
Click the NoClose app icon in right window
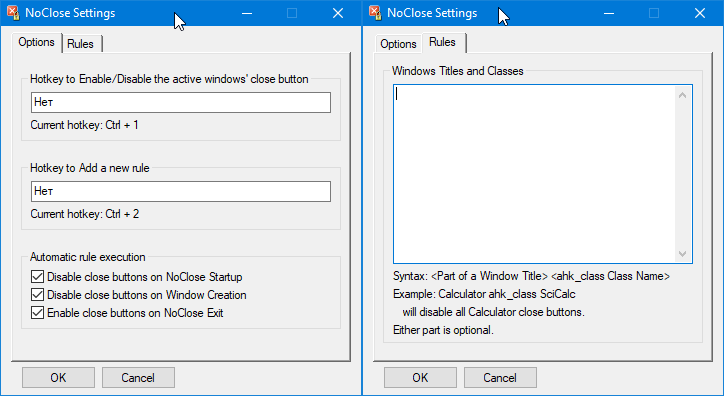point(375,13)
